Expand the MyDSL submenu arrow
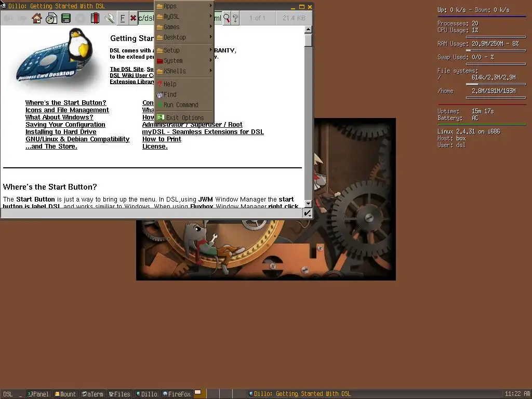Viewport: 532px width, 399px height. click(x=211, y=16)
